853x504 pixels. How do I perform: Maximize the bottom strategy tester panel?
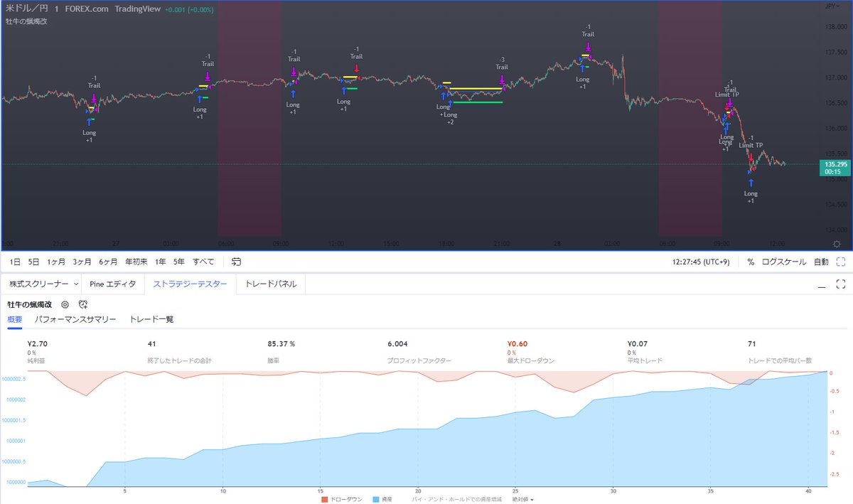pos(841,284)
